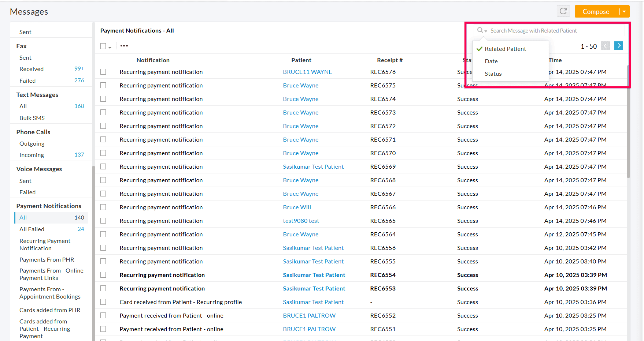
Task: Select Payments From PHR in the sidebar
Action: tap(47, 259)
